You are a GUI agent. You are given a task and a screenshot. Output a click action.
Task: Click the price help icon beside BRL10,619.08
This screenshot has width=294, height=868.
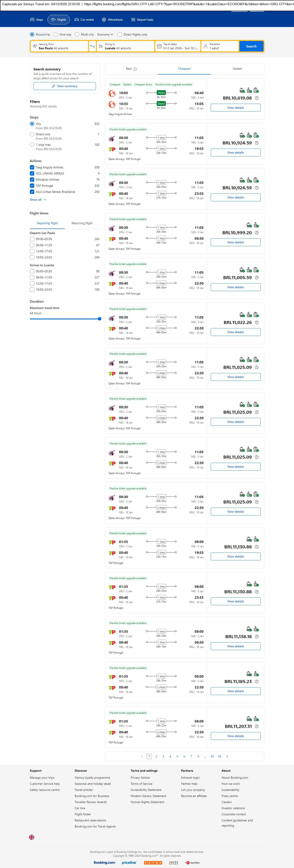click(257, 98)
